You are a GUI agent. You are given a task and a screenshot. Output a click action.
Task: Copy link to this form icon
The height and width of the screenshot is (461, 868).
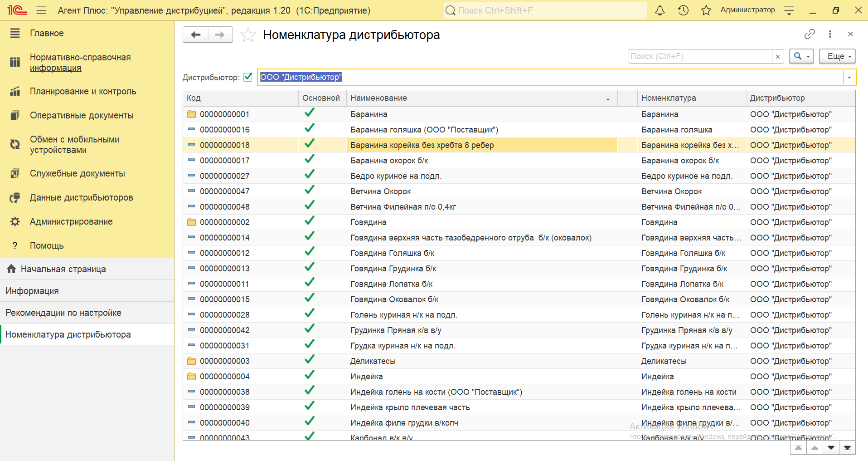[x=810, y=34]
